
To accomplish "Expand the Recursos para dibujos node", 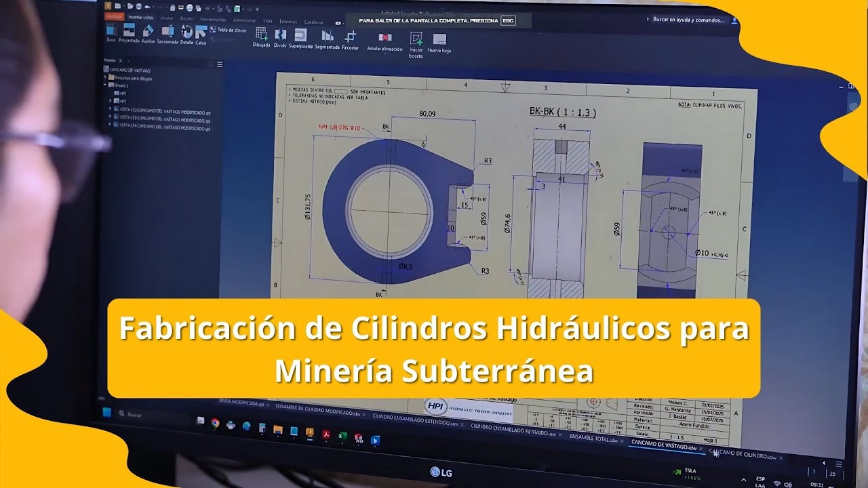I will (105, 77).
